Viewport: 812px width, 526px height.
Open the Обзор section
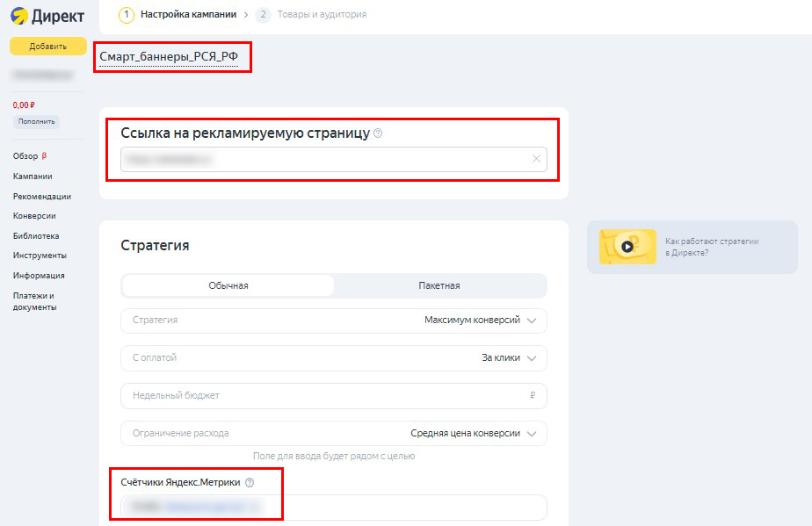25,155
